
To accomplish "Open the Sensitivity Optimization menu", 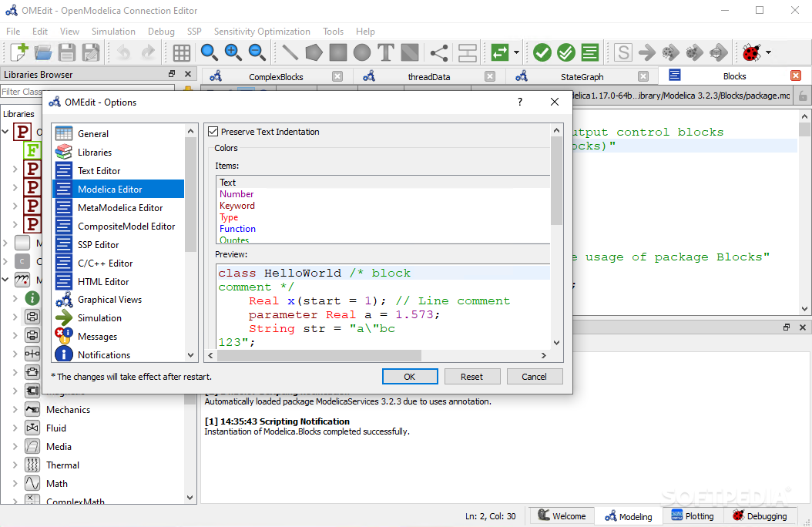I will point(262,32).
